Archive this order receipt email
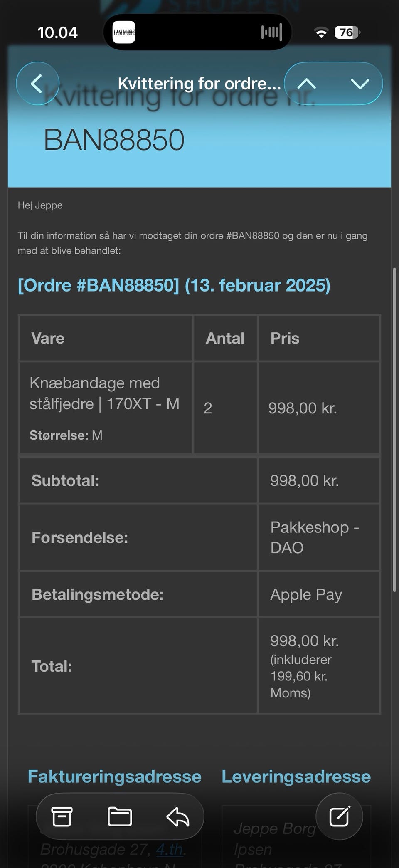 coord(62,816)
